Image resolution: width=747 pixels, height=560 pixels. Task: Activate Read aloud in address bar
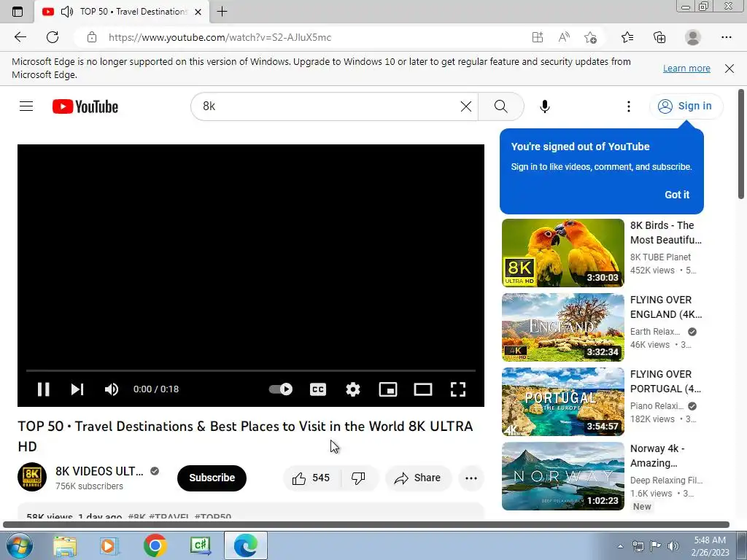[x=564, y=37]
